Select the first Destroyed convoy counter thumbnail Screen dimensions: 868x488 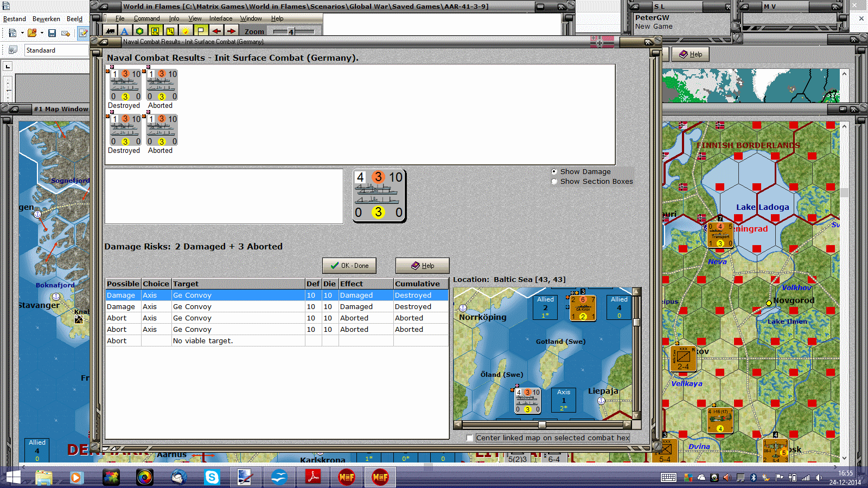124,85
